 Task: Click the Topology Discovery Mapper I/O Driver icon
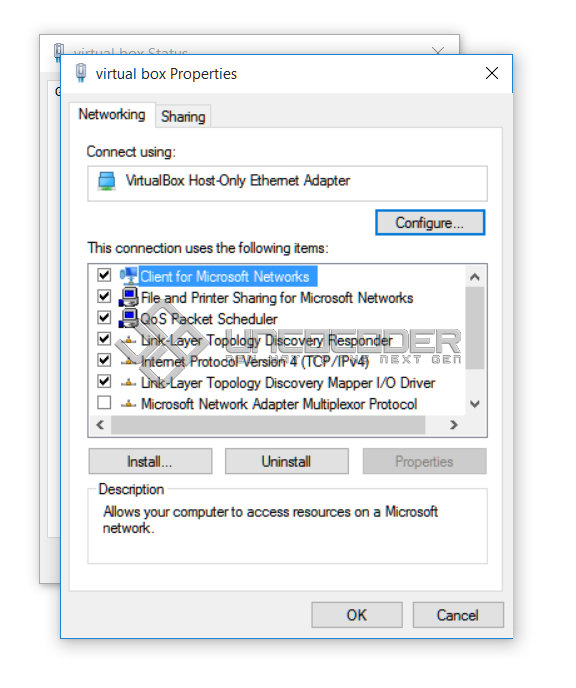(x=128, y=383)
